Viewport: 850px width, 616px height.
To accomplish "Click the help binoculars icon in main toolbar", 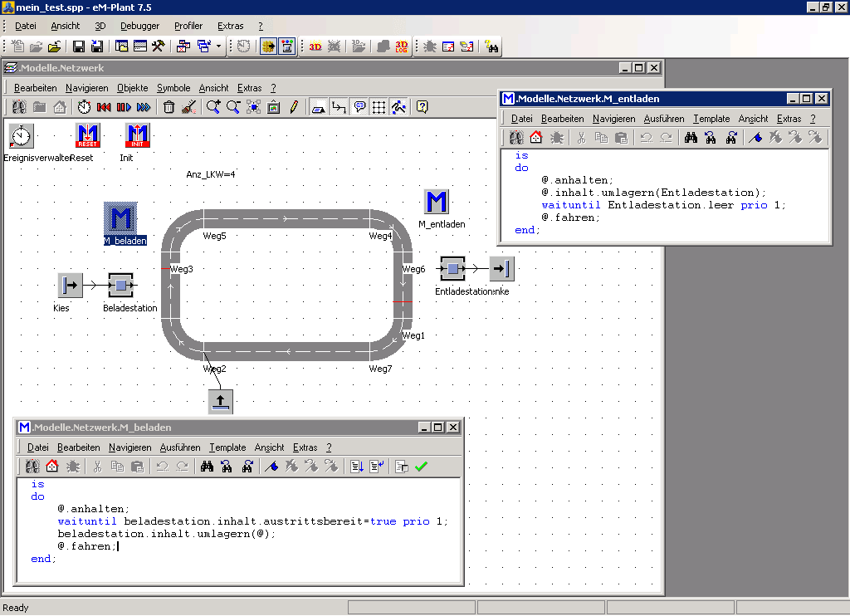I will click(x=491, y=46).
